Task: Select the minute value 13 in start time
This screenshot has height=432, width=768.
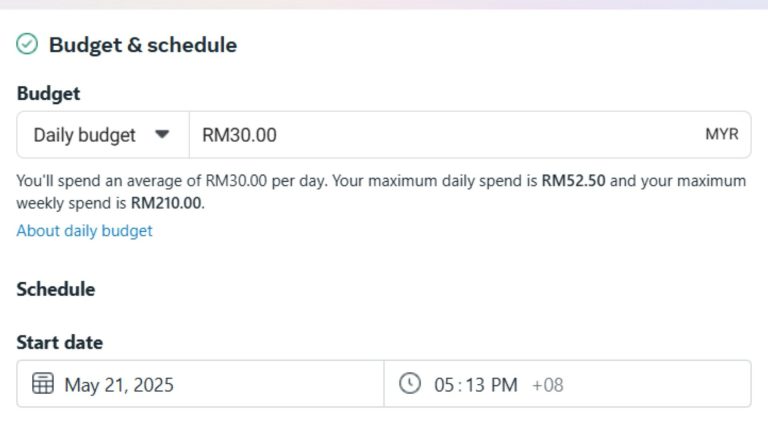Action: pyautogui.click(x=473, y=385)
